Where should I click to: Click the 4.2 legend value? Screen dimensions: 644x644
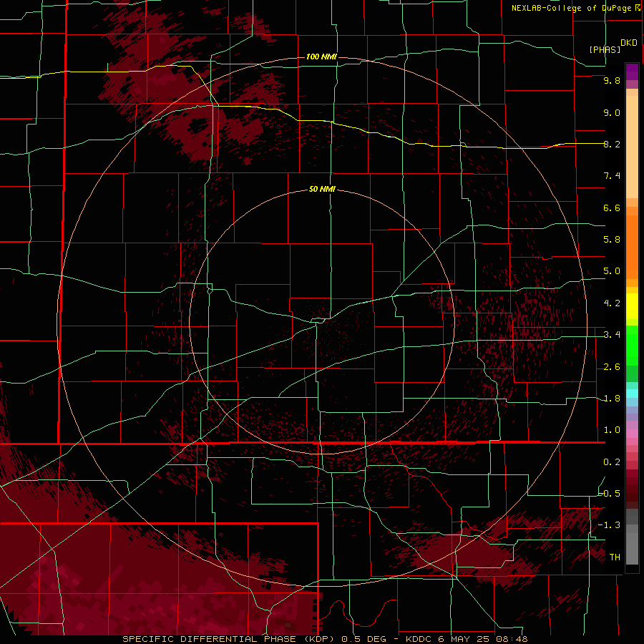point(612,303)
